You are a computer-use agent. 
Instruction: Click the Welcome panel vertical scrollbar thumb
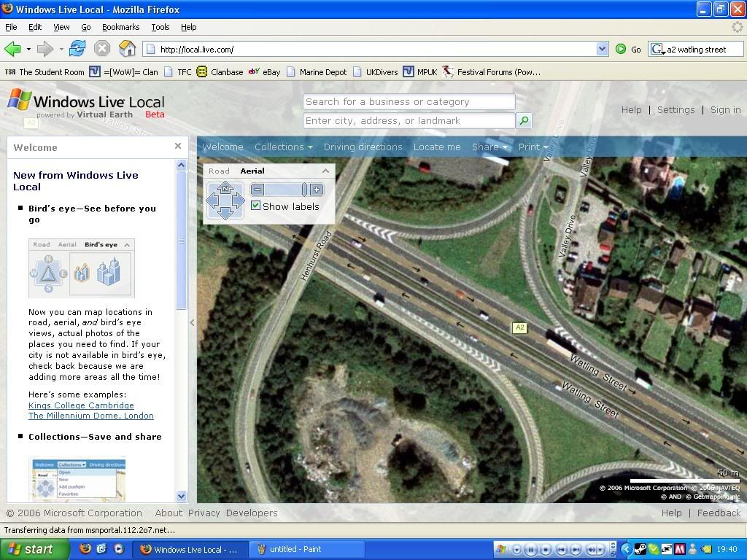coord(181,241)
